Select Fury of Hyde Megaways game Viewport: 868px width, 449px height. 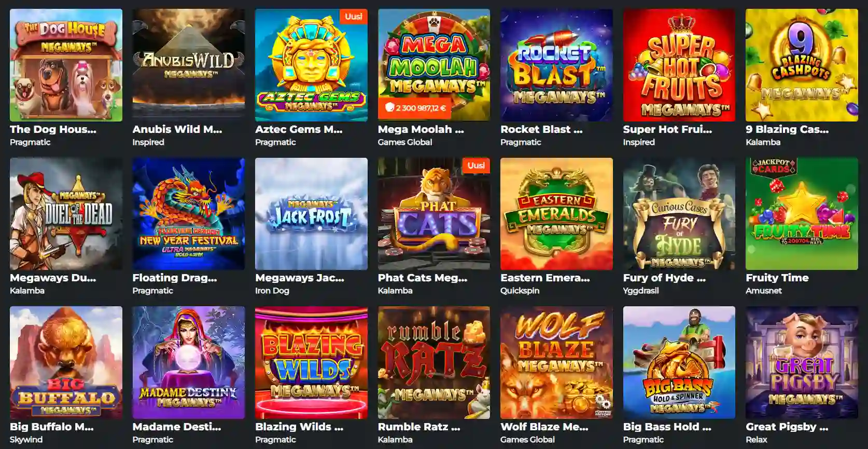[679, 214]
